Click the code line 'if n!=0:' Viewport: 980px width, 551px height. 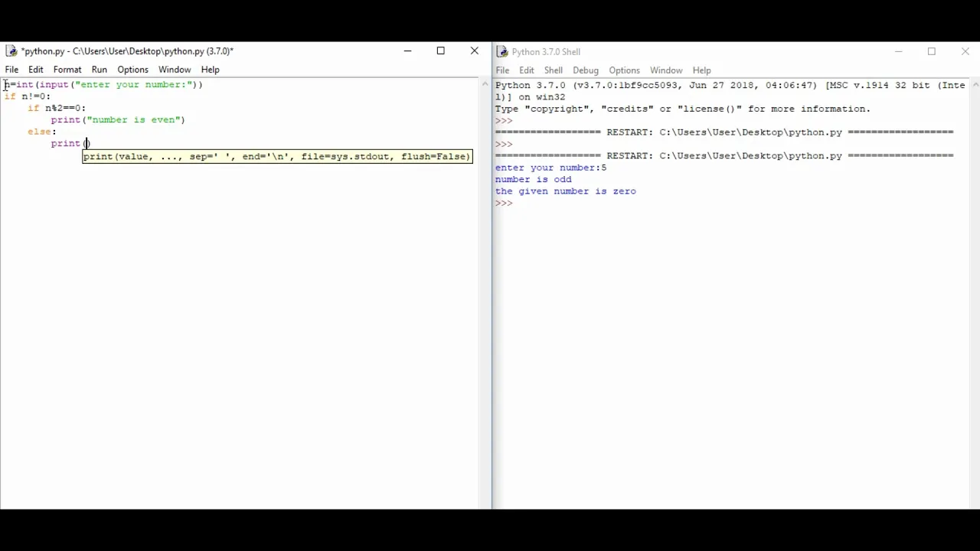pyautogui.click(x=28, y=96)
